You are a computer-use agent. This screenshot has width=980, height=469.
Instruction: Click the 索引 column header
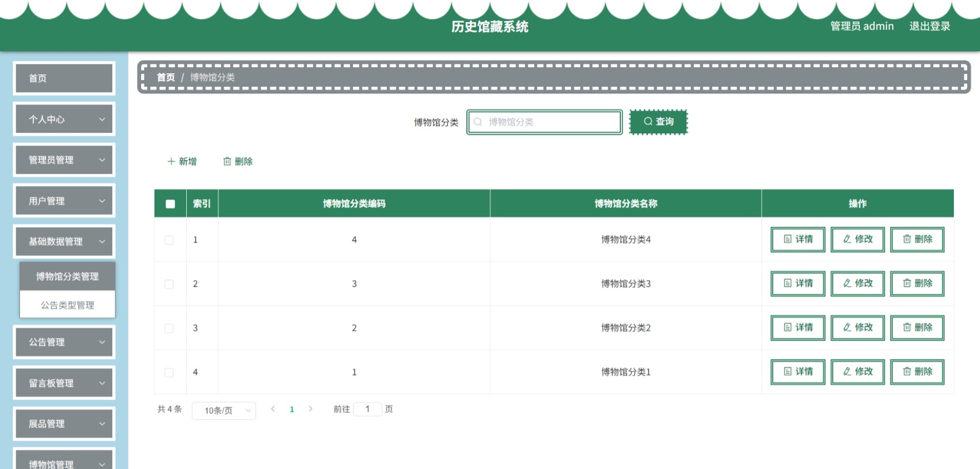pos(202,203)
